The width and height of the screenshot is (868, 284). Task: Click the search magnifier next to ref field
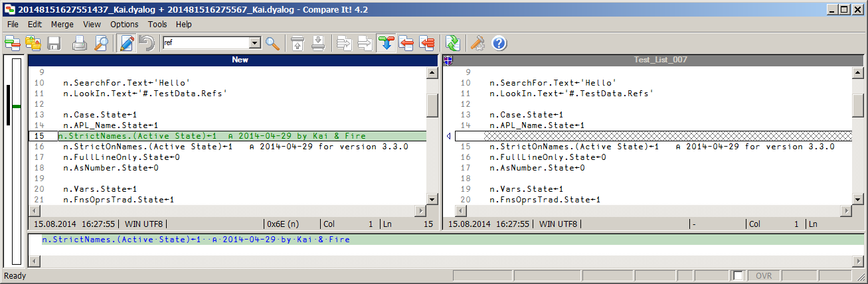273,44
